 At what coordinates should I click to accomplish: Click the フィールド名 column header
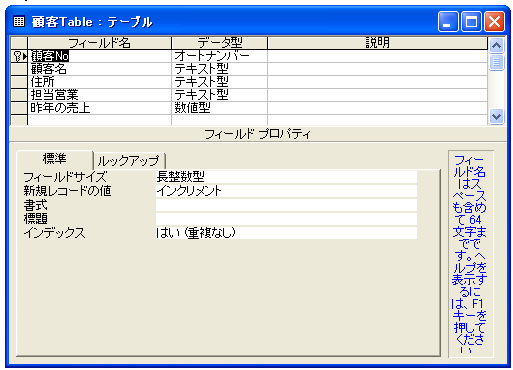point(99,43)
